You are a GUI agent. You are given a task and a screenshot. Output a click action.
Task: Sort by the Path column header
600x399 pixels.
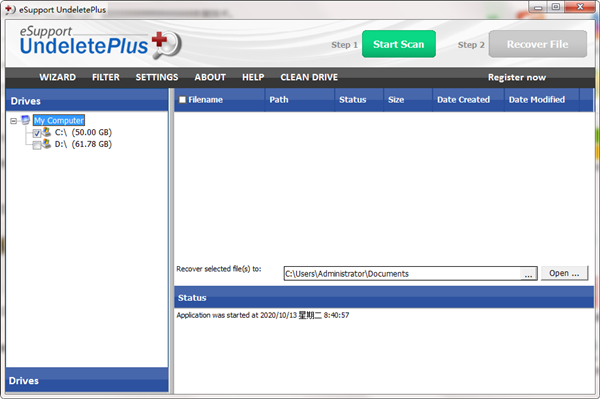(x=299, y=100)
